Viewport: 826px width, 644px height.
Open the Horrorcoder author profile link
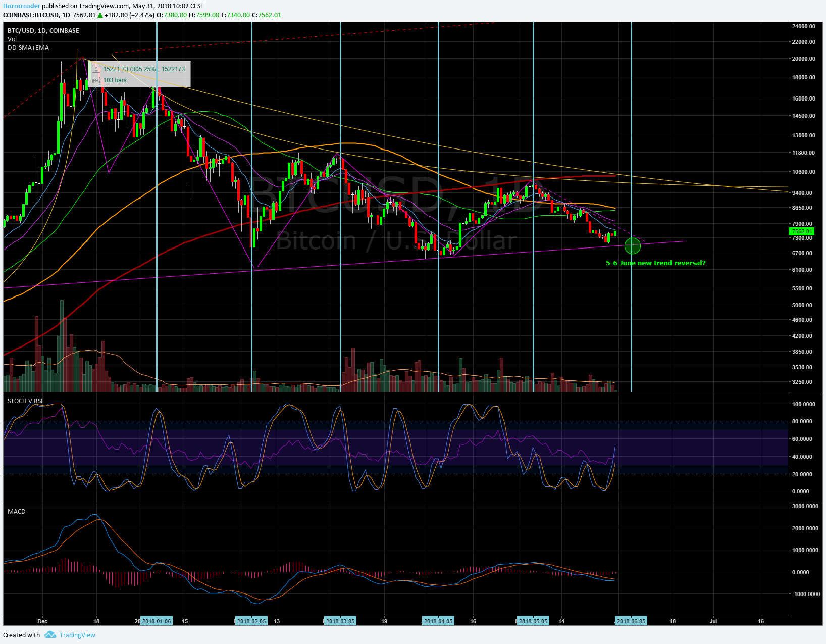(x=22, y=6)
